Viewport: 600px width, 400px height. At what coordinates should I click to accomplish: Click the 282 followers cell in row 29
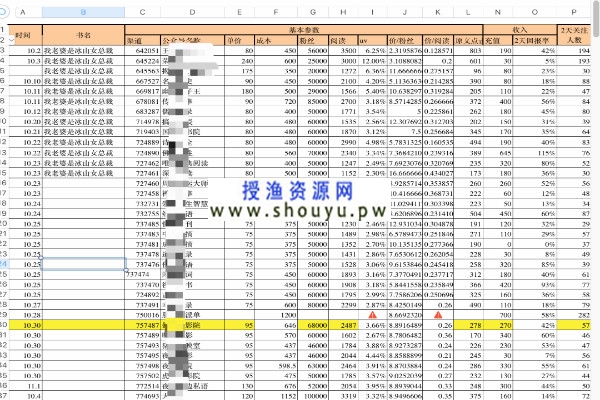(x=574, y=315)
